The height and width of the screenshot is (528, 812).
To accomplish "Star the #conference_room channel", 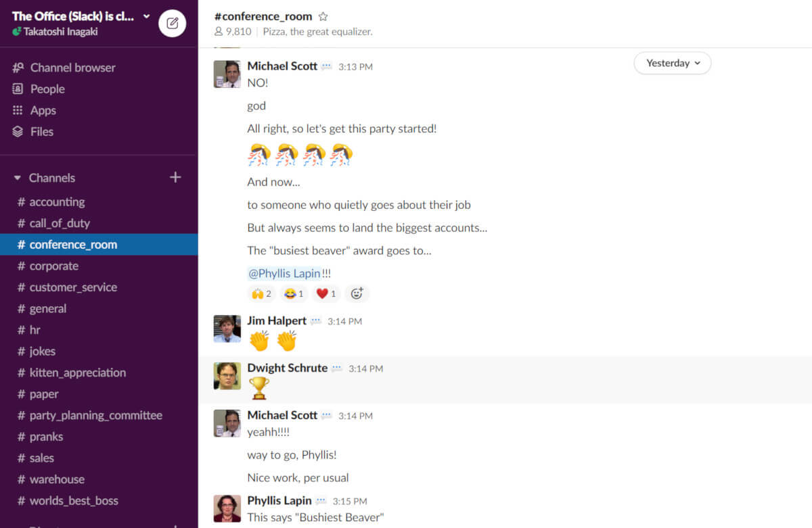I will tap(323, 16).
